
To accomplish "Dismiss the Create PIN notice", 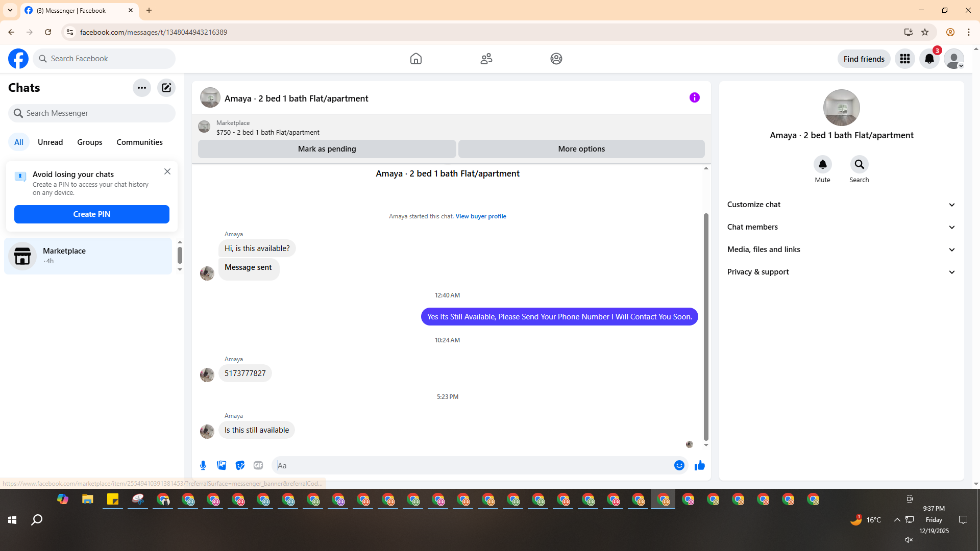I will (x=167, y=172).
